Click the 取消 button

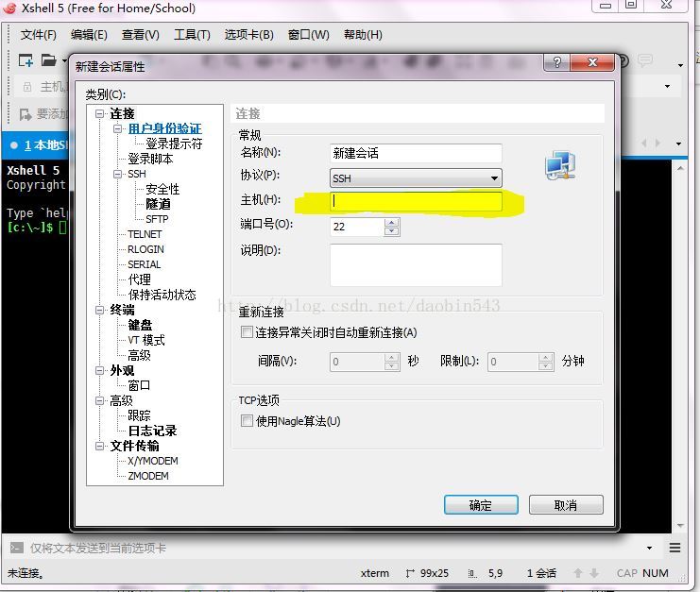pyautogui.click(x=566, y=505)
